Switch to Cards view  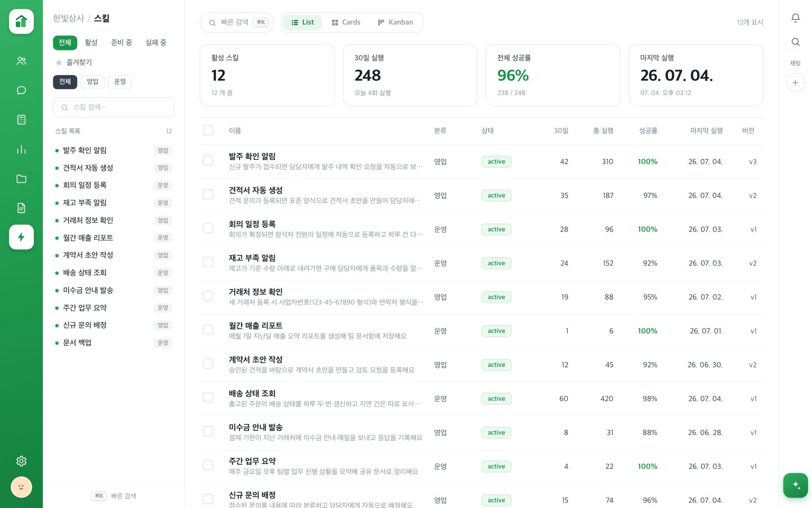(x=346, y=22)
